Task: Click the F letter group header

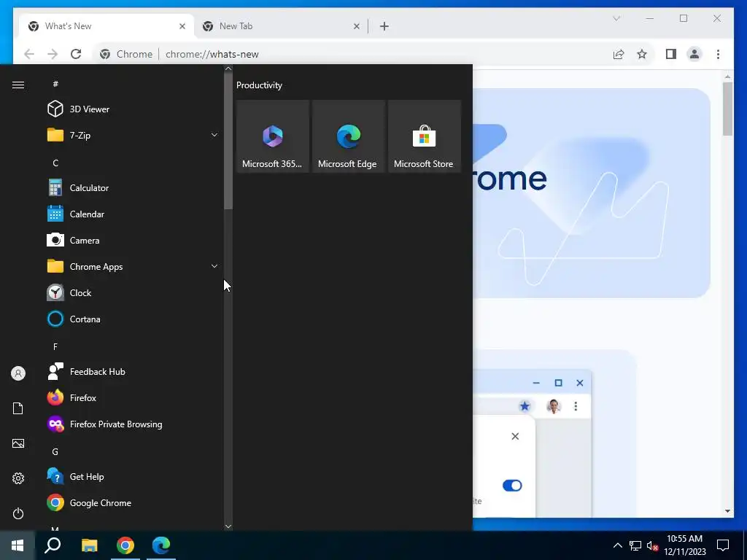Action: pos(55,346)
